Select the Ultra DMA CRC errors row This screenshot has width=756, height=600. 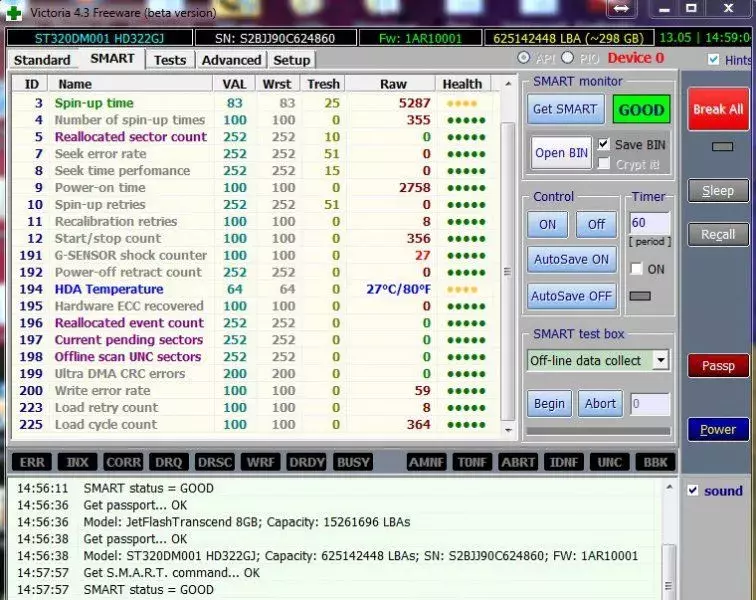256,373
